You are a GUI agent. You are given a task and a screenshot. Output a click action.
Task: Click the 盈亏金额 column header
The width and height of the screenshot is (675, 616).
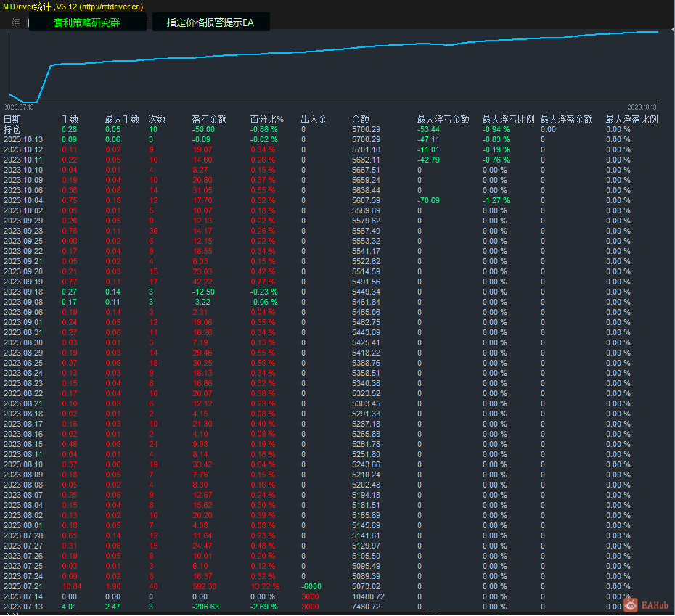[x=209, y=119]
